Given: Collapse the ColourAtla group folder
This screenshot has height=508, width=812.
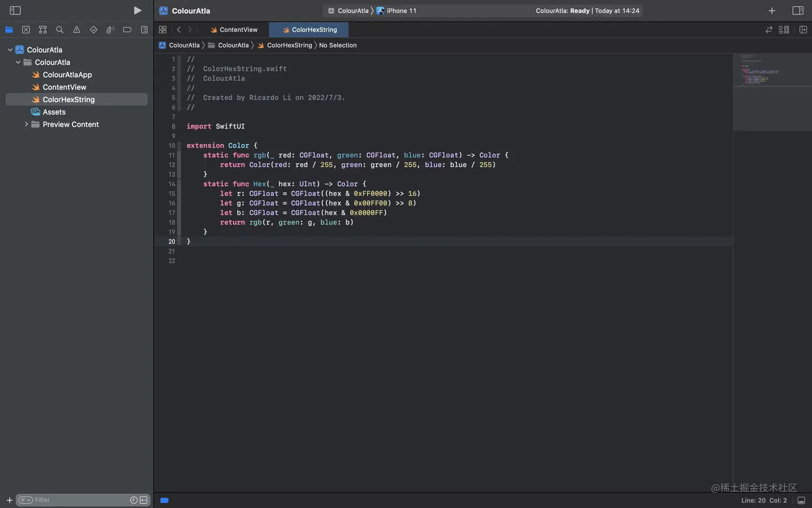Looking at the screenshot, I should tap(18, 62).
